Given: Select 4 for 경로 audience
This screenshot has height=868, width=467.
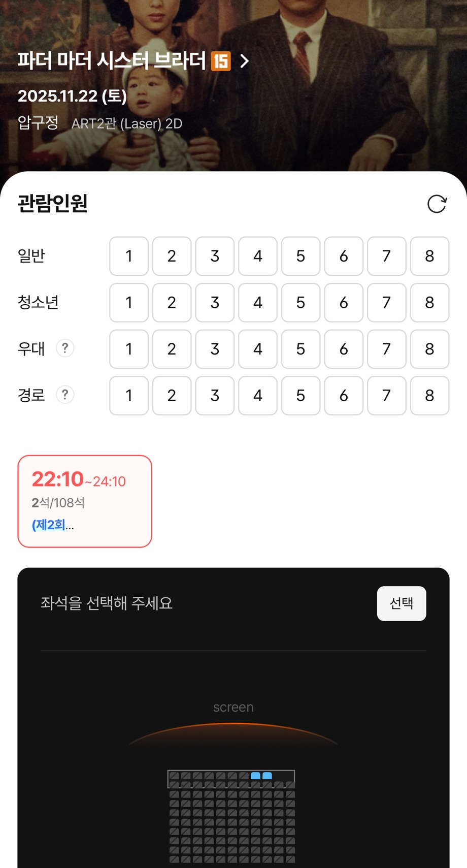Looking at the screenshot, I should point(258,395).
